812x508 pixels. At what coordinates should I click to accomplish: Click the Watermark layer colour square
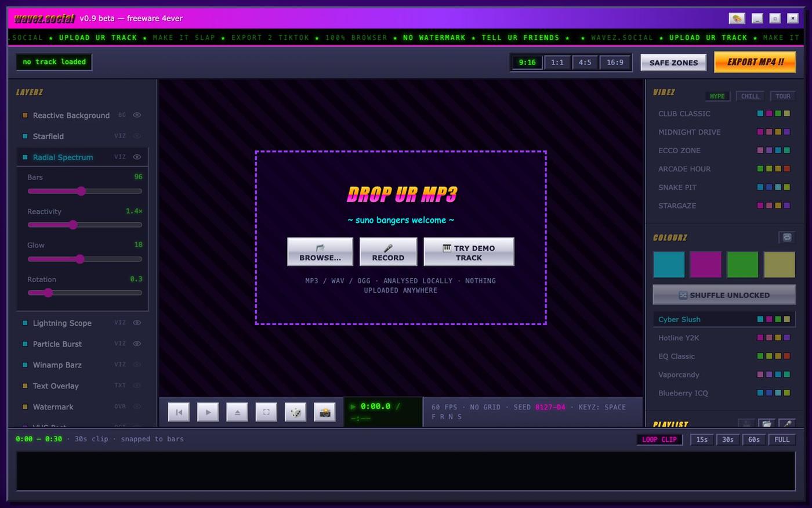pos(25,406)
